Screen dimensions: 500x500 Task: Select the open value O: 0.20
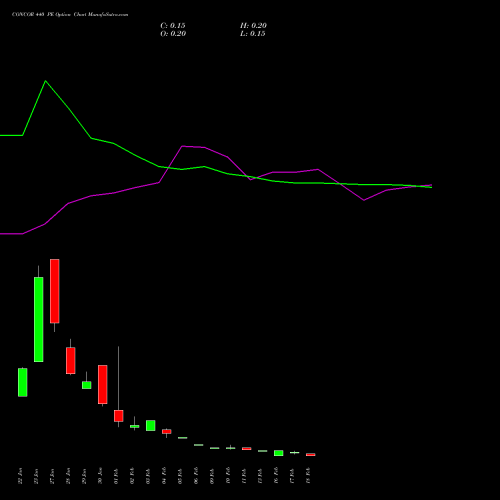point(173,34)
